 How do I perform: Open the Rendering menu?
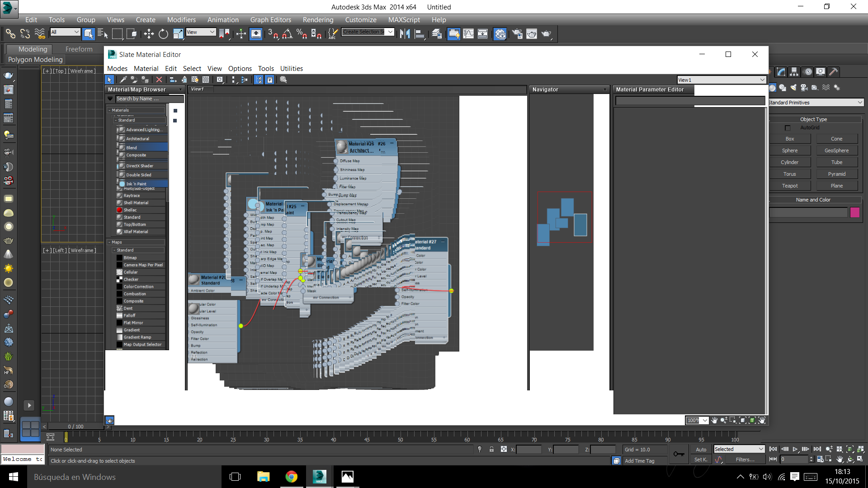[318, 20]
